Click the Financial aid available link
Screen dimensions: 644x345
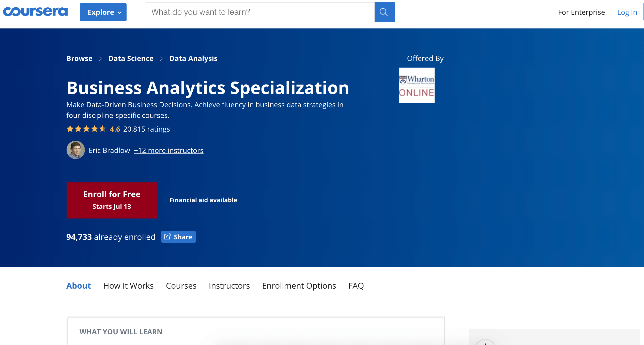pyautogui.click(x=203, y=199)
